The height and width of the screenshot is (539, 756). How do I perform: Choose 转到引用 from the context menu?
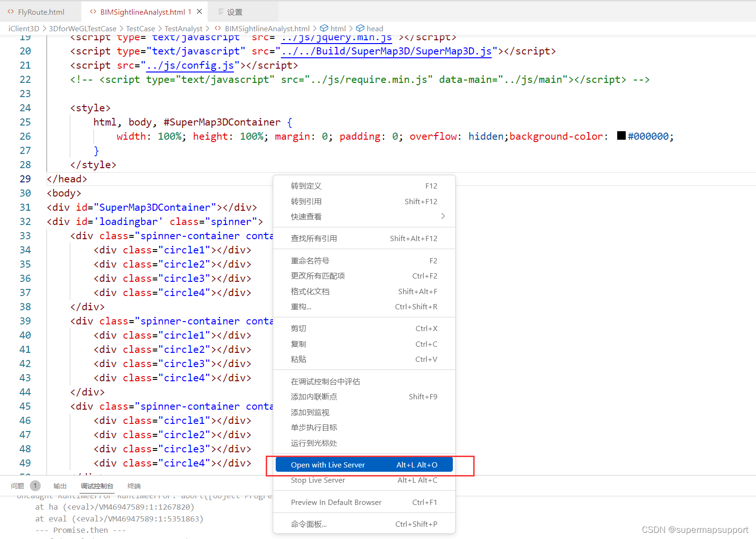click(364, 202)
